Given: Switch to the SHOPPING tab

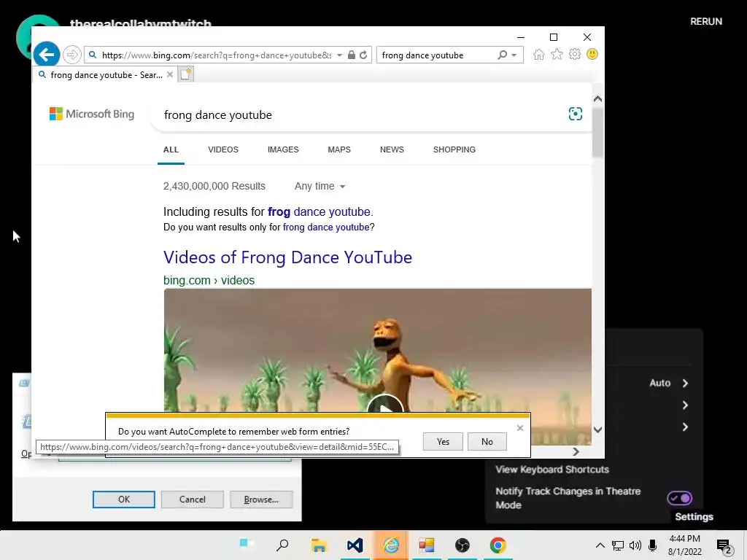Looking at the screenshot, I should [454, 149].
